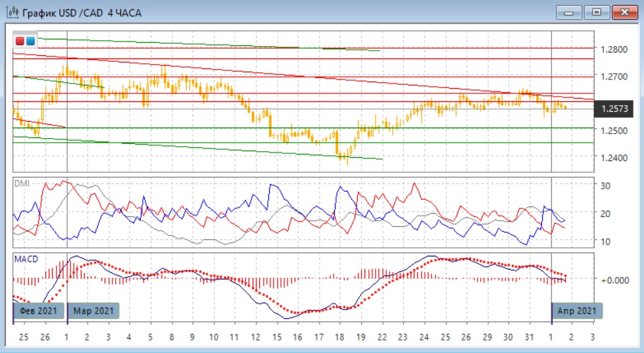Click the 1.2500 price axis label
This screenshot has height=353, width=644.
point(614,130)
